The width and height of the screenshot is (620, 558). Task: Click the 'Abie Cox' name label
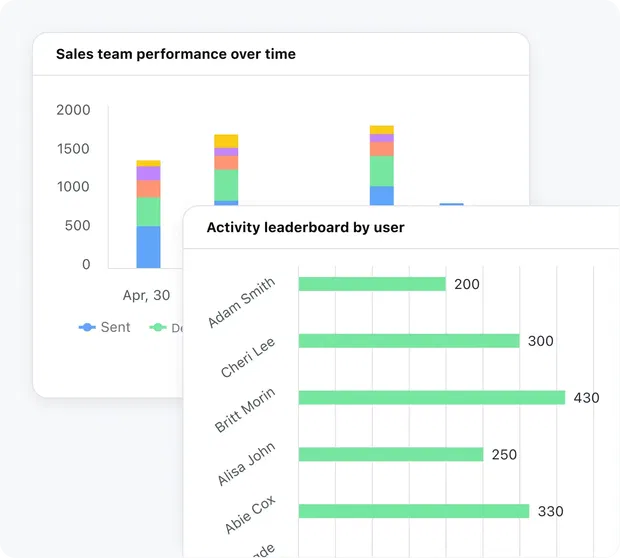pos(250,514)
